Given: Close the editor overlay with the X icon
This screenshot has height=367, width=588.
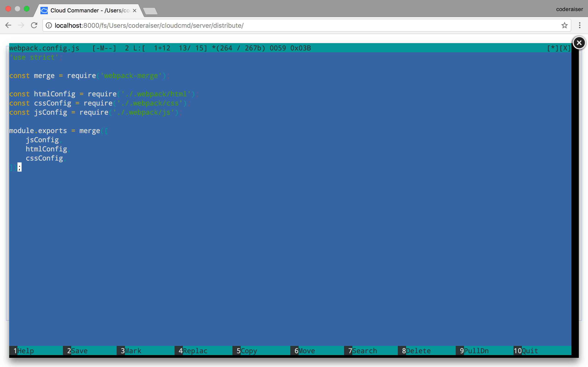Looking at the screenshot, I should pos(579,43).
